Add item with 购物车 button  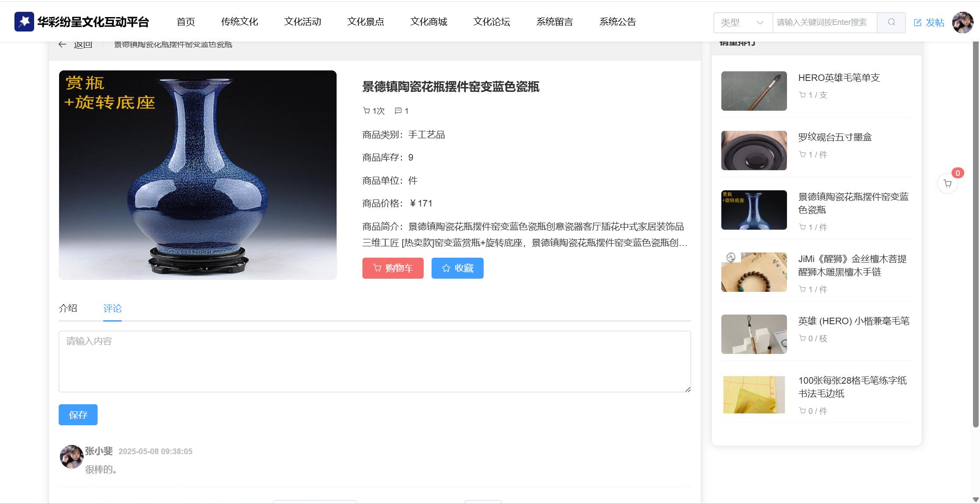tap(393, 268)
